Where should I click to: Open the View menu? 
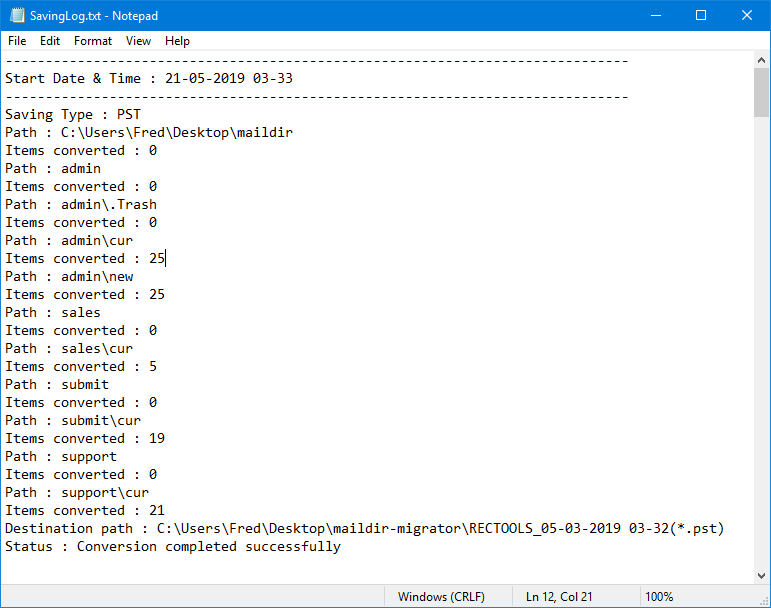[x=138, y=41]
